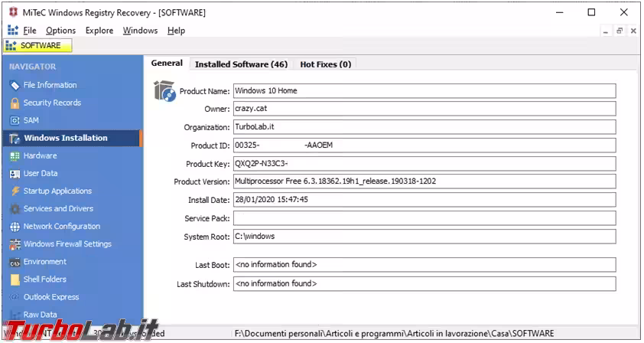Image resolution: width=644 pixels, height=343 pixels.
Task: Click the Product Version field
Action: [x=424, y=181]
